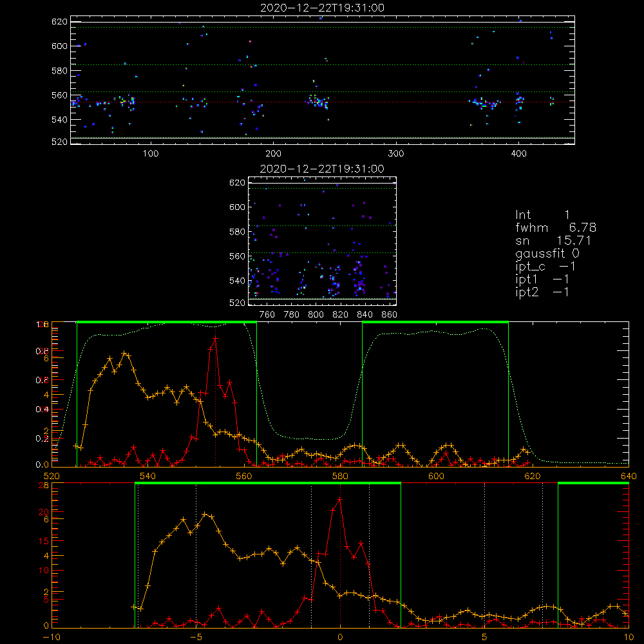Click the red peak near 554 in profile plot
The height and width of the screenshot is (644, 644).
(215, 338)
